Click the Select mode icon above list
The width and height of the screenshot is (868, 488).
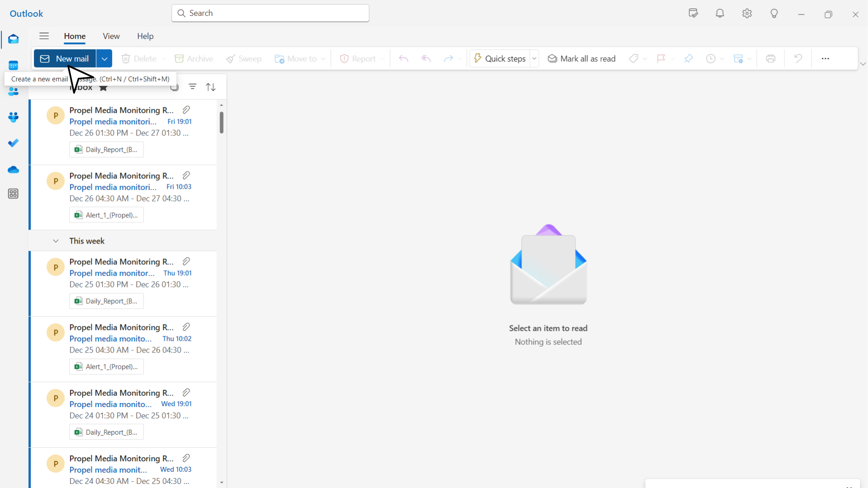pos(175,88)
